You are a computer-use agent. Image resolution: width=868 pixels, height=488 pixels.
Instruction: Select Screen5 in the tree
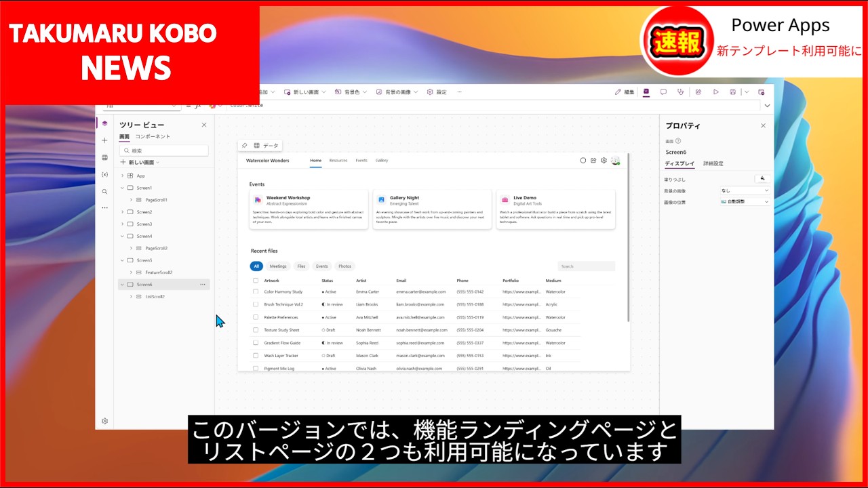coord(144,260)
